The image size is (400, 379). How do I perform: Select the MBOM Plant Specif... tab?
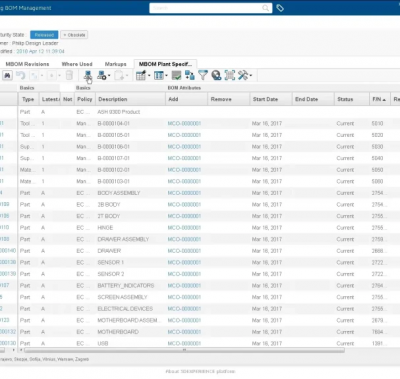165,64
